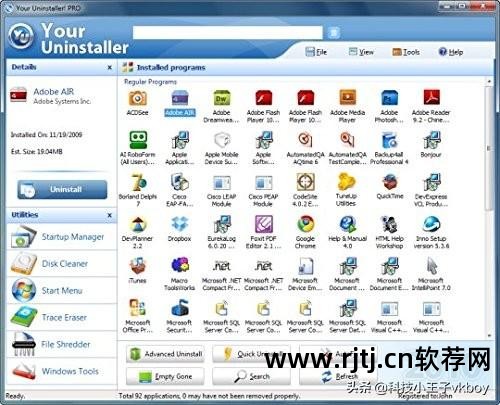Open the Windows Tools utility
The image size is (500, 405).
pyautogui.click(x=62, y=371)
